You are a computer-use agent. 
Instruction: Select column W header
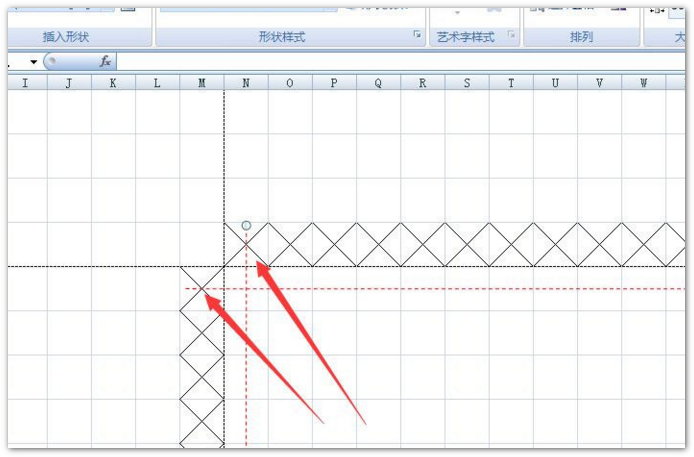point(644,83)
